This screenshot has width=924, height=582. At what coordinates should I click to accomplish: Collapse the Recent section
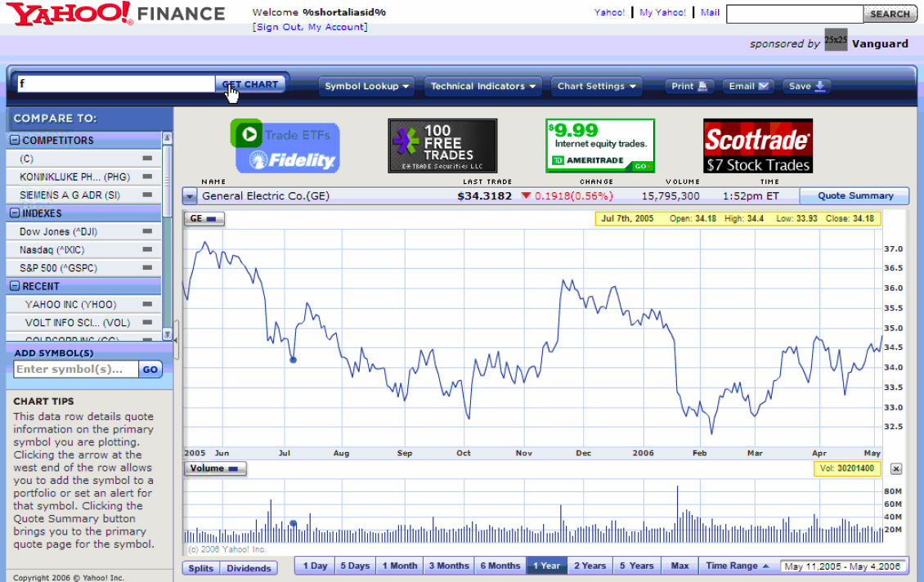pos(15,286)
